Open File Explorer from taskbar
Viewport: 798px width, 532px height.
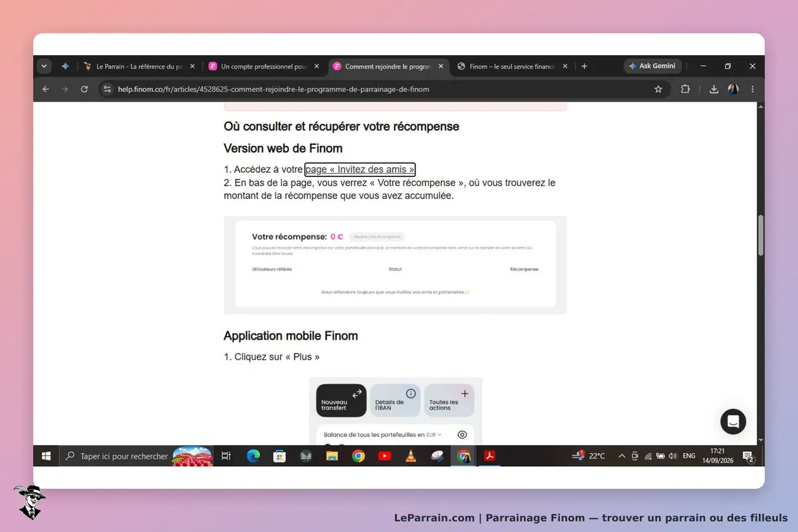pos(332,456)
